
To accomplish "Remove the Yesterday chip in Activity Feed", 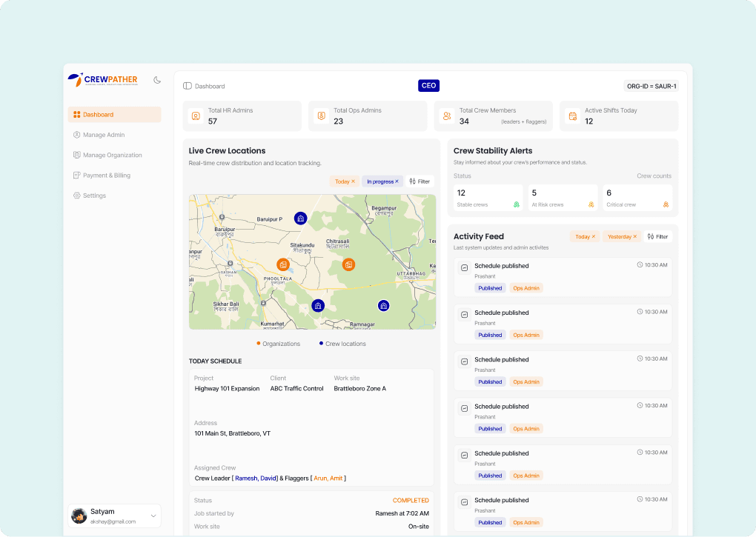I will [x=634, y=237].
